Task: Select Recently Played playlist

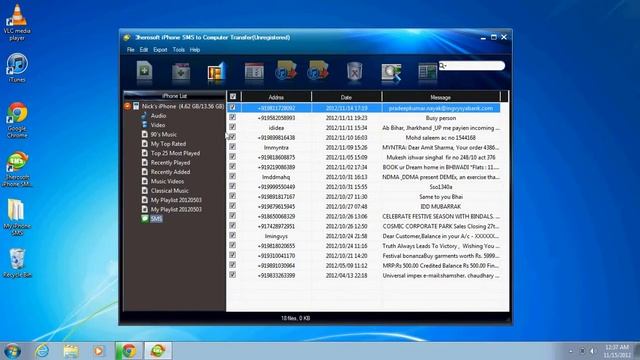Action: coord(170,162)
